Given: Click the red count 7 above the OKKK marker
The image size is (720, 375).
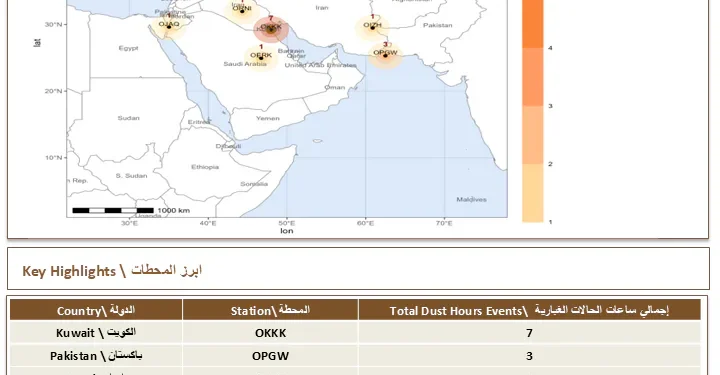Looking at the screenshot, I should tap(271, 18).
